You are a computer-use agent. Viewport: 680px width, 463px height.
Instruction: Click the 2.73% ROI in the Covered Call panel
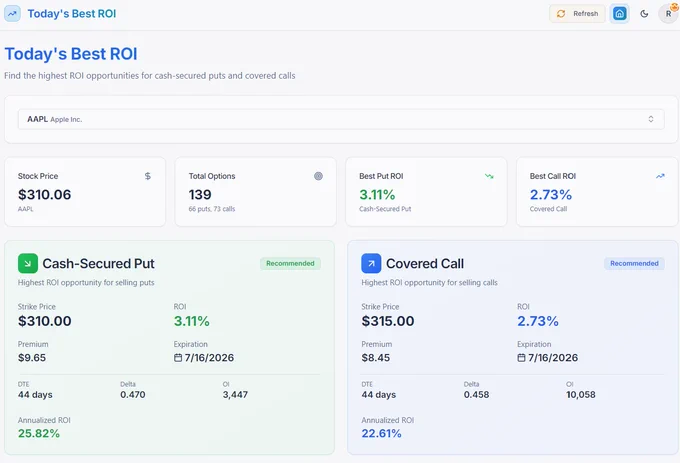[x=538, y=321]
